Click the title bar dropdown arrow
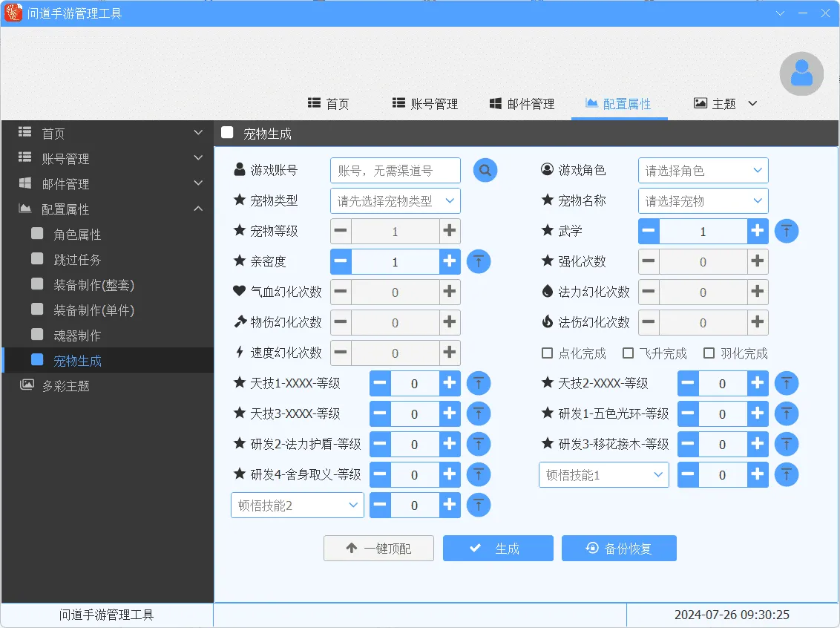The image size is (840, 628). [x=780, y=13]
